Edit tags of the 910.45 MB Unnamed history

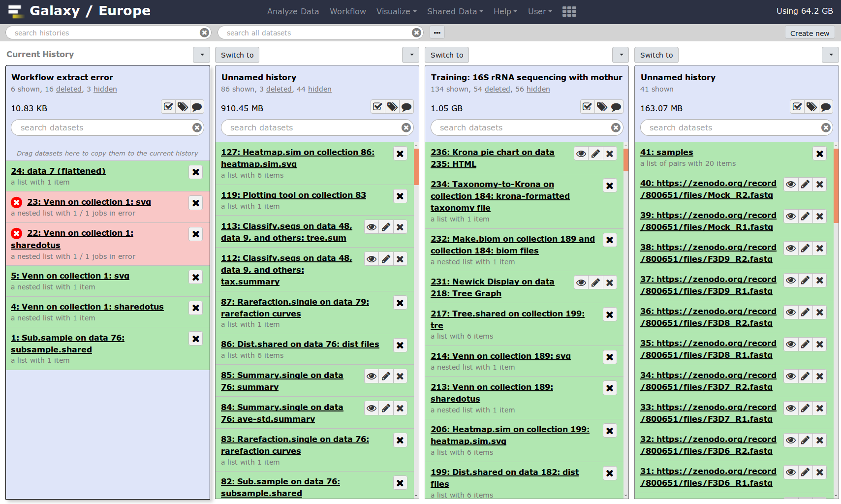(392, 107)
